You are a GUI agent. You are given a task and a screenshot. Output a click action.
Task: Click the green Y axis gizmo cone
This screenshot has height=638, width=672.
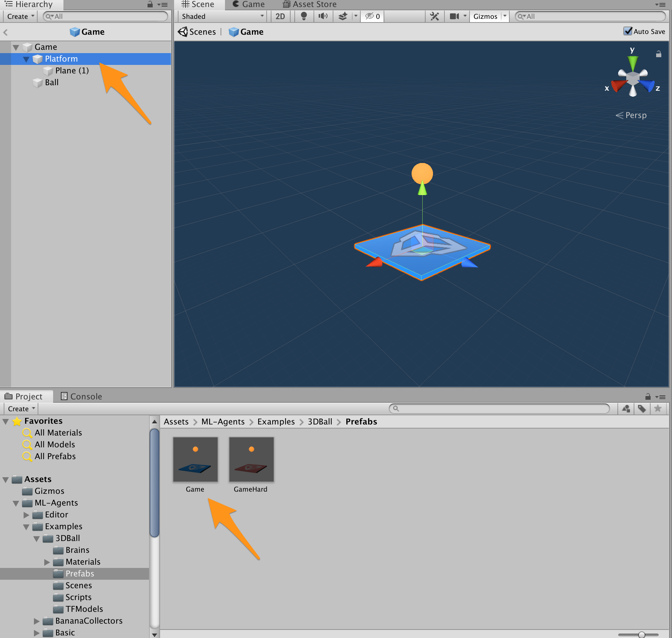pos(633,62)
